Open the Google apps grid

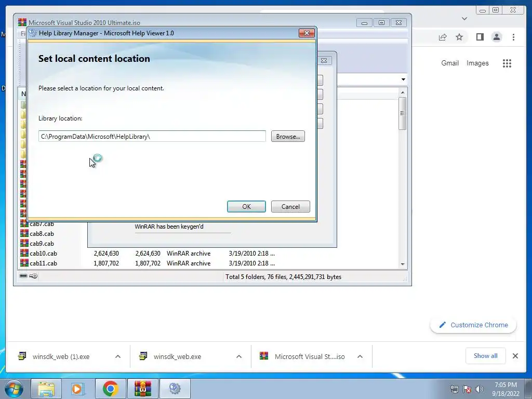click(507, 63)
